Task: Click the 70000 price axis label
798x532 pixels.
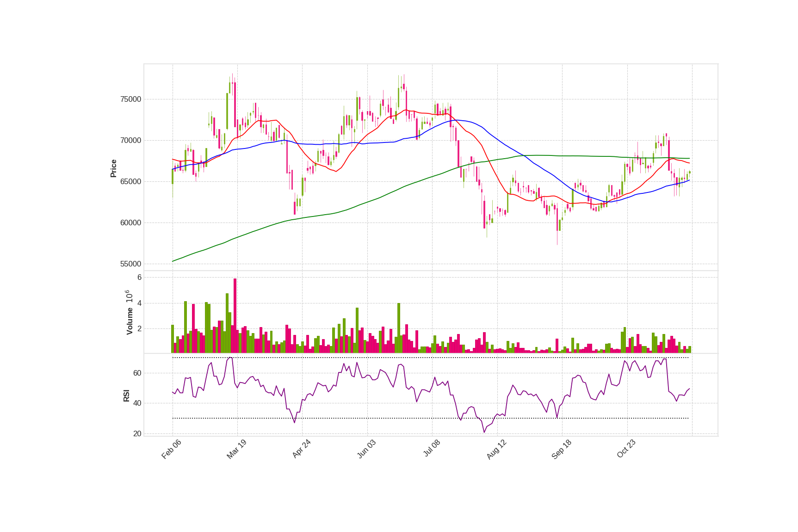Action: [130, 141]
